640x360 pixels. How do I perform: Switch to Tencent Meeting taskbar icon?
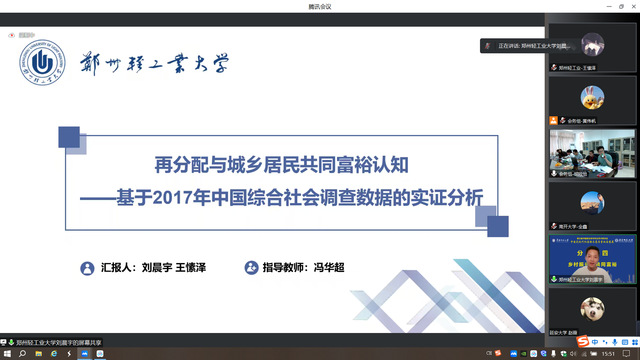pos(84,353)
